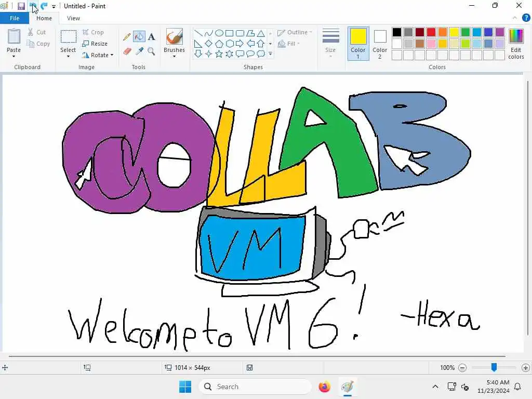Image resolution: width=532 pixels, height=399 pixels.
Task: Select the Color picker eyedropper tool
Action: click(139, 51)
